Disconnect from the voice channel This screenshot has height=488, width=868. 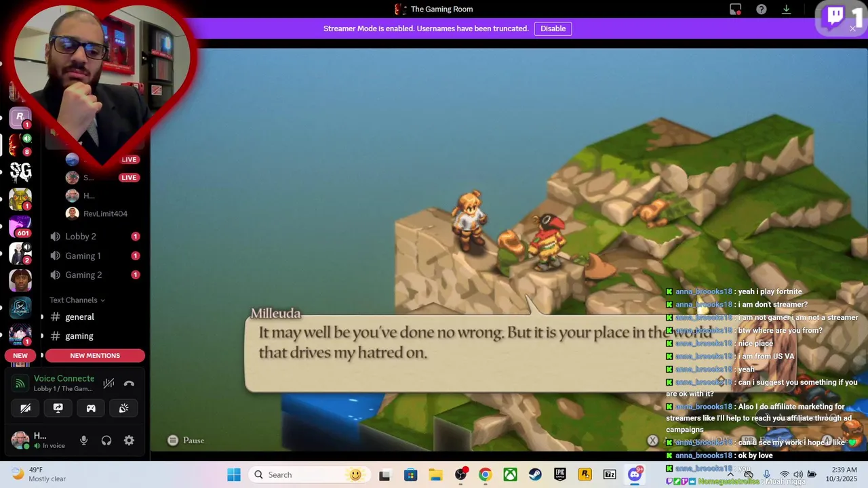tap(129, 384)
